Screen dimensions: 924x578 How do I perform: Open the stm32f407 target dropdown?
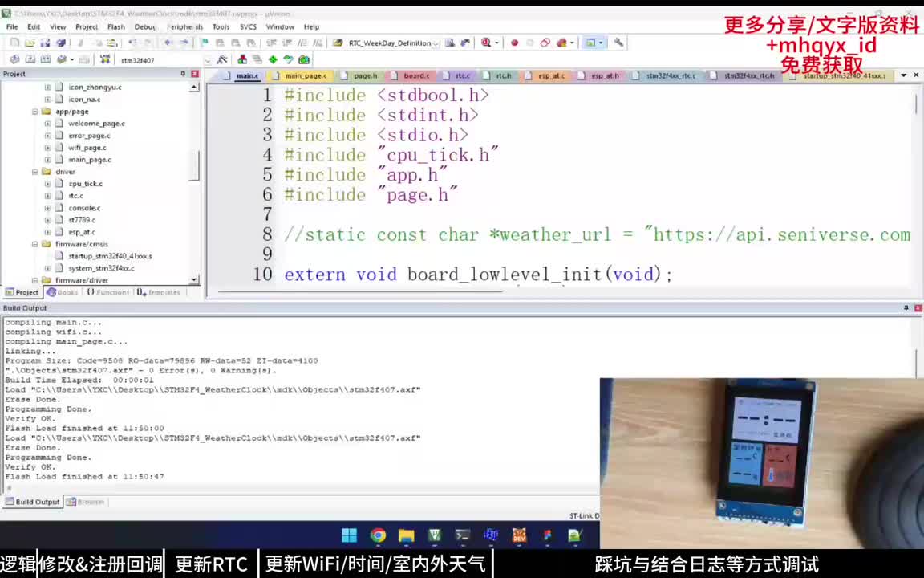coord(208,60)
